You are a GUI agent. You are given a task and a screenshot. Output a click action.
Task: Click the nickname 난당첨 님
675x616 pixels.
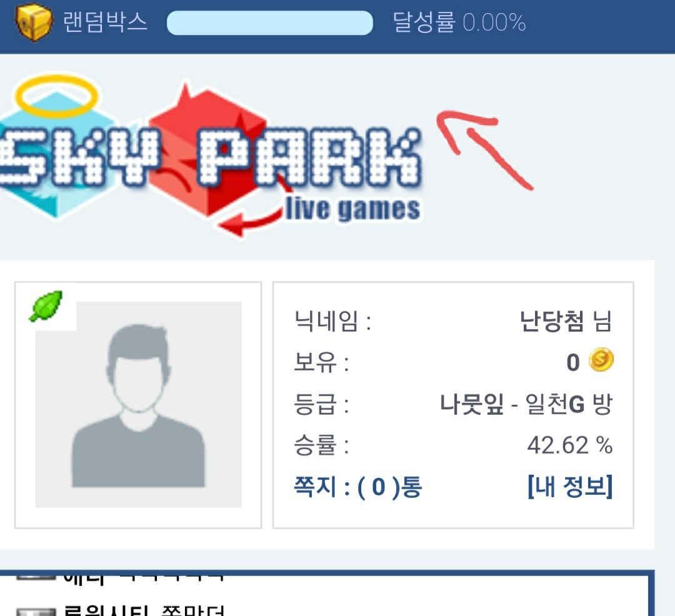[x=566, y=321]
